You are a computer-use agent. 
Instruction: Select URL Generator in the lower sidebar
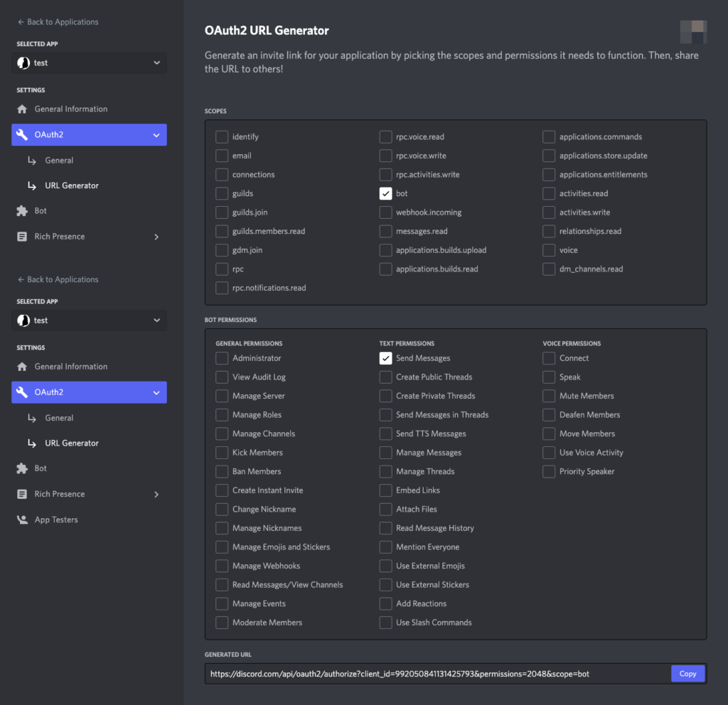click(x=71, y=443)
